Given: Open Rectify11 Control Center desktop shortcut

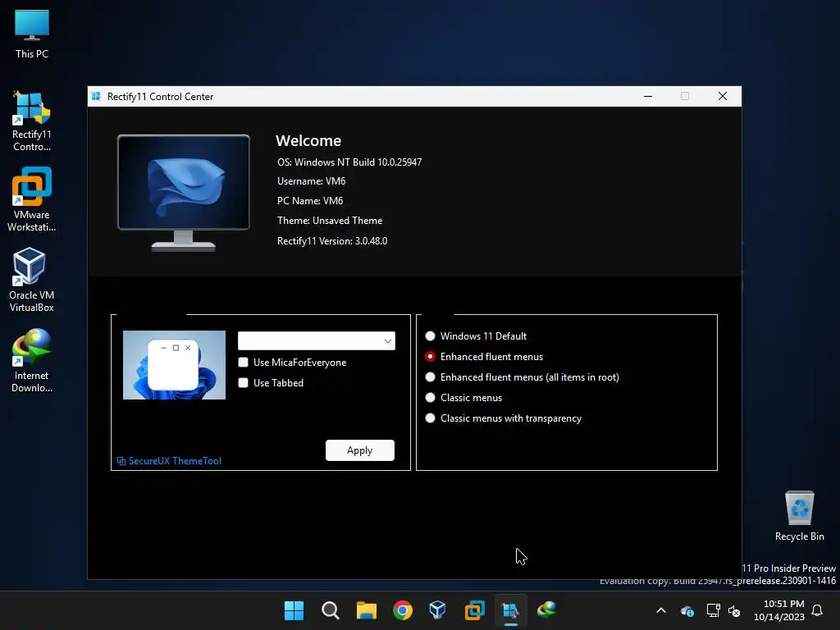Looking at the screenshot, I should point(32,121).
